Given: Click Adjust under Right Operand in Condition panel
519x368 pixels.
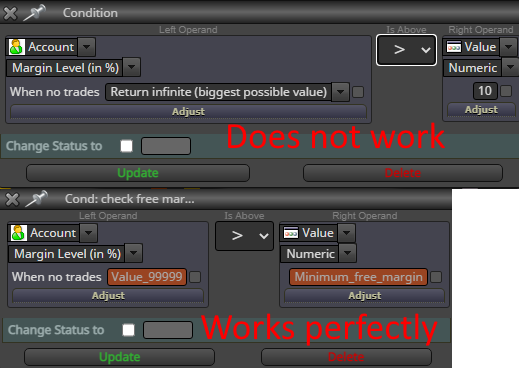Looking at the screenshot, I should click(x=481, y=110).
